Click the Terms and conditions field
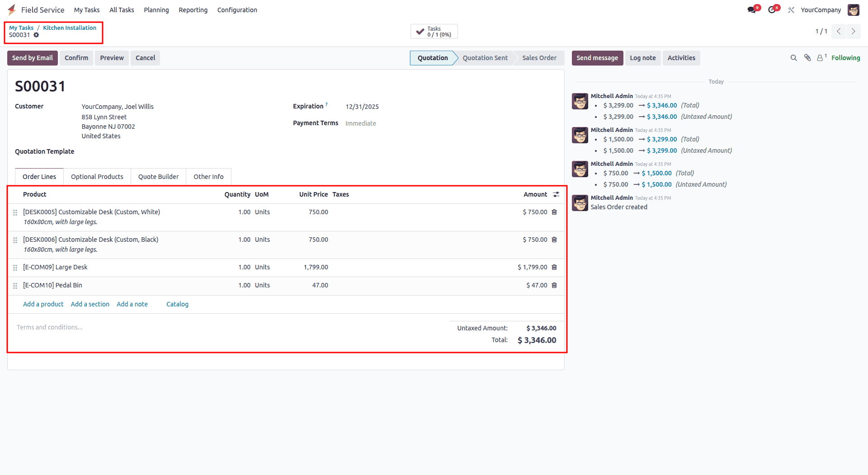Screen dimensions: 868x475 [50, 327]
